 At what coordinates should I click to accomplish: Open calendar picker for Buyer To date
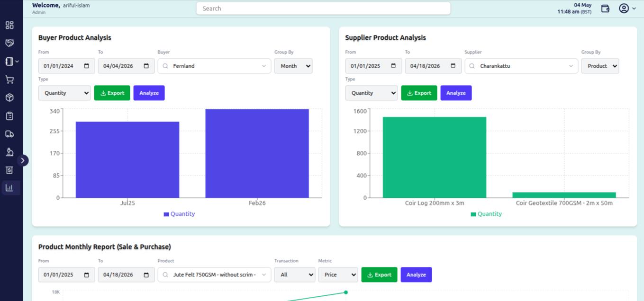coord(146,66)
